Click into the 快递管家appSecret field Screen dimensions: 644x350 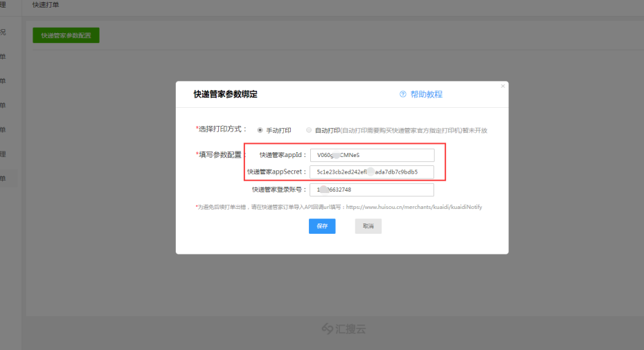[372, 172]
